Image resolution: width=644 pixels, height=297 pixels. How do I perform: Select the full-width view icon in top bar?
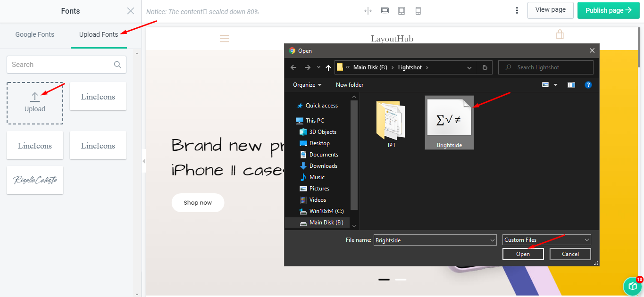point(368,10)
